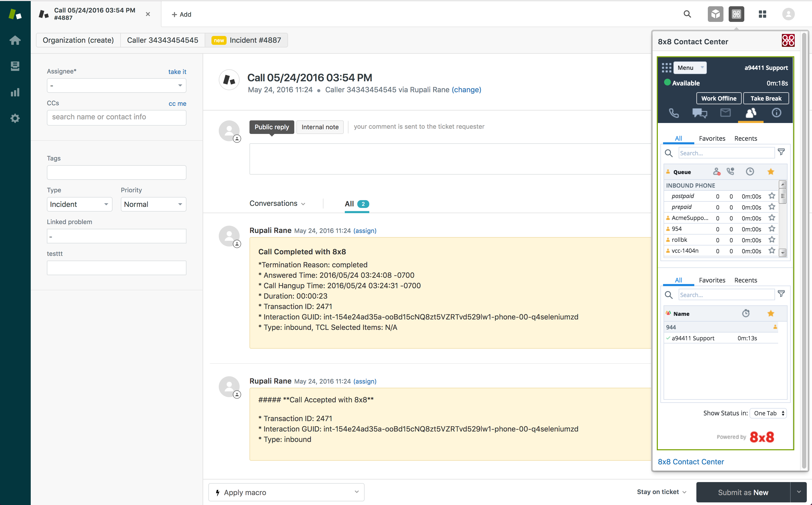Add a new ticket tab
This screenshot has height=505, width=812.
point(181,14)
